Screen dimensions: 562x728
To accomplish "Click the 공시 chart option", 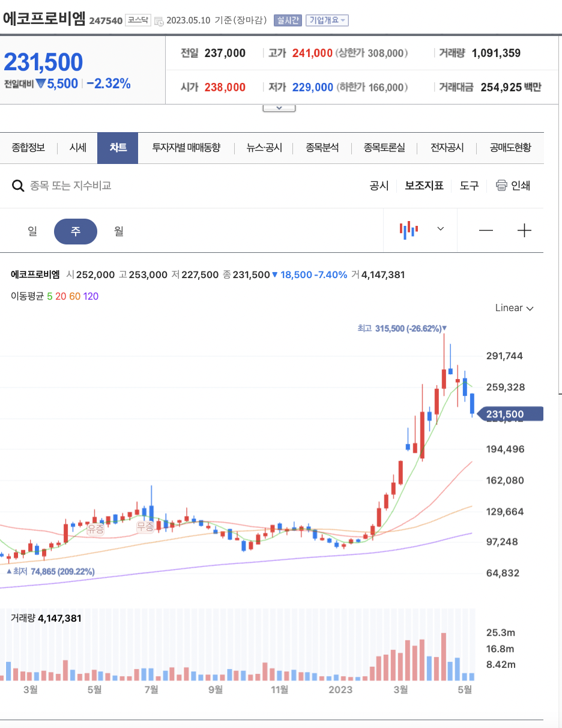I will coord(379,186).
